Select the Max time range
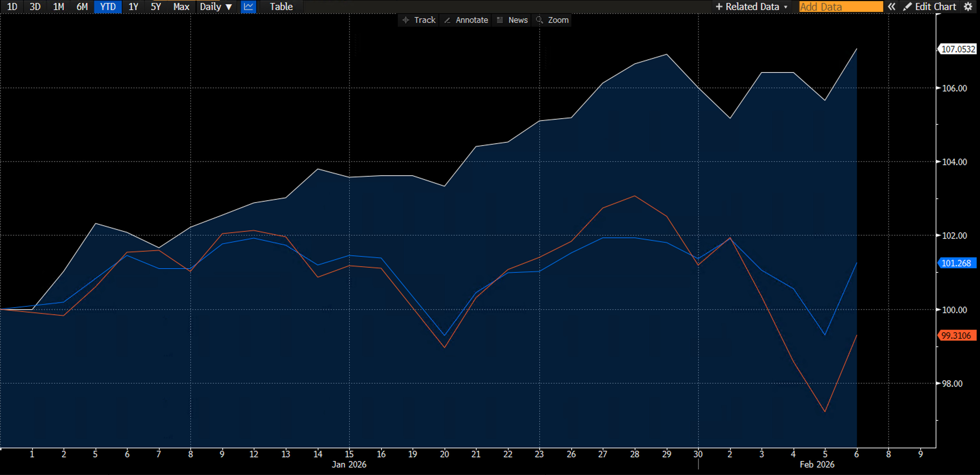980x475 pixels. point(181,6)
